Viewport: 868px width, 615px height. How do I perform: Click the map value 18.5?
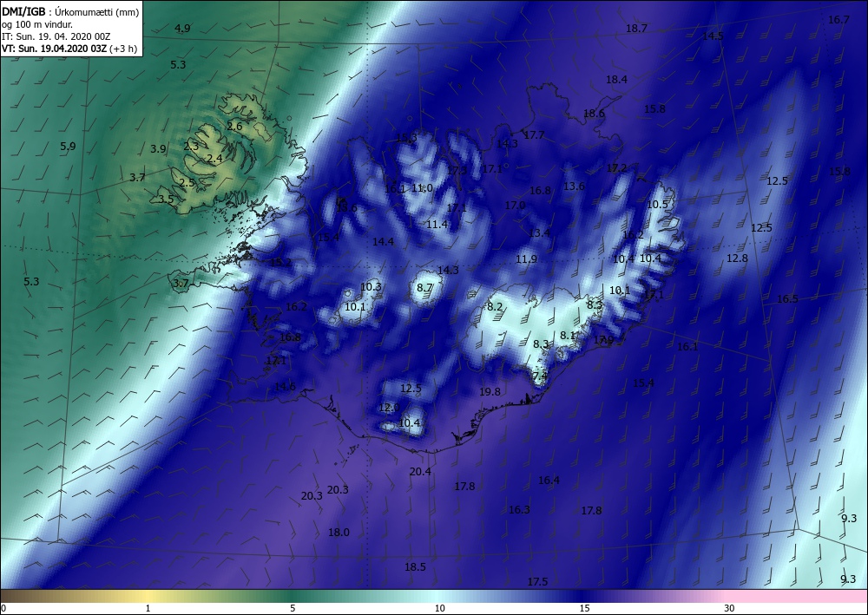click(x=415, y=567)
